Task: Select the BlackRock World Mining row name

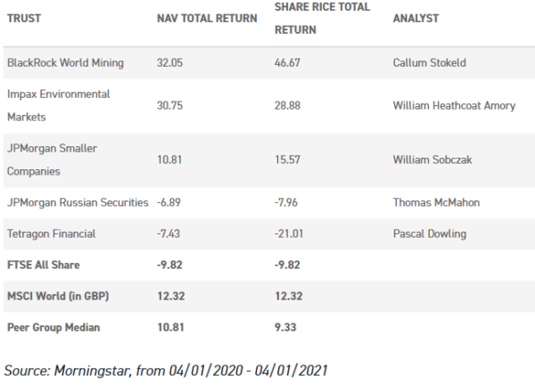Action: point(65,62)
